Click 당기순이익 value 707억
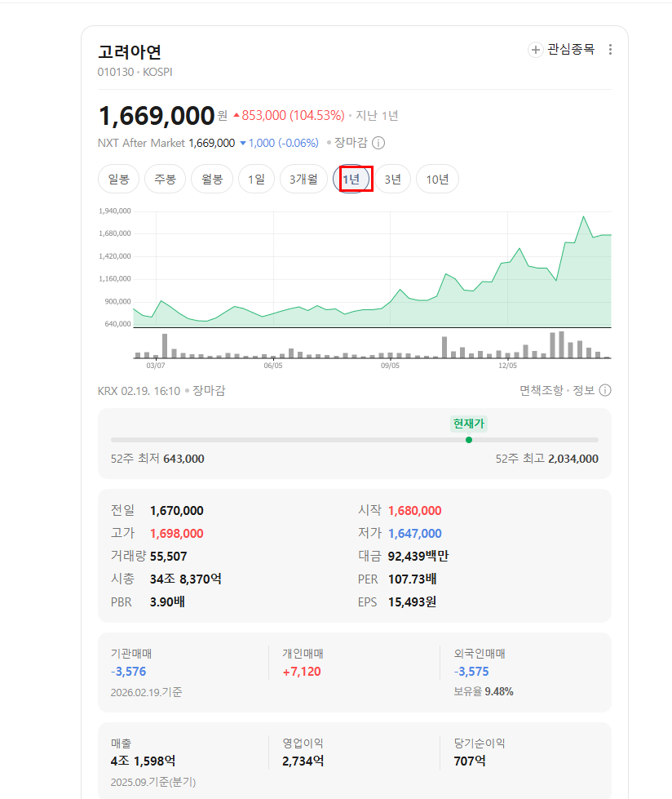 pyautogui.click(x=470, y=761)
